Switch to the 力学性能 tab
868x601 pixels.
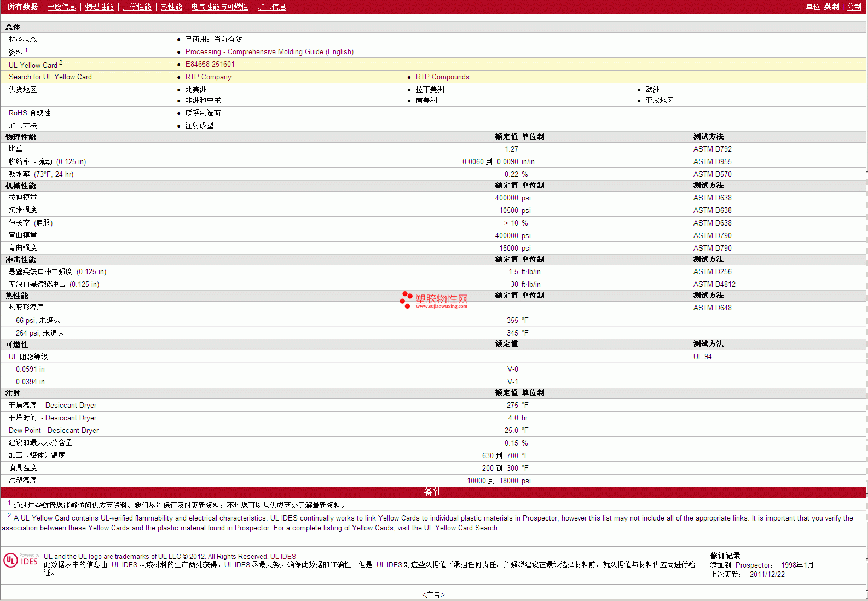(137, 7)
